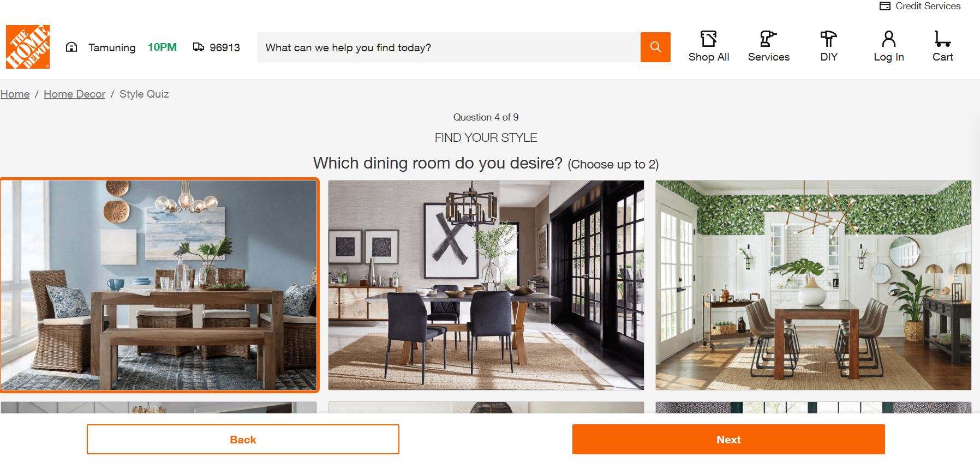
Task: Open Services drill icon menu
Action: [x=768, y=39]
